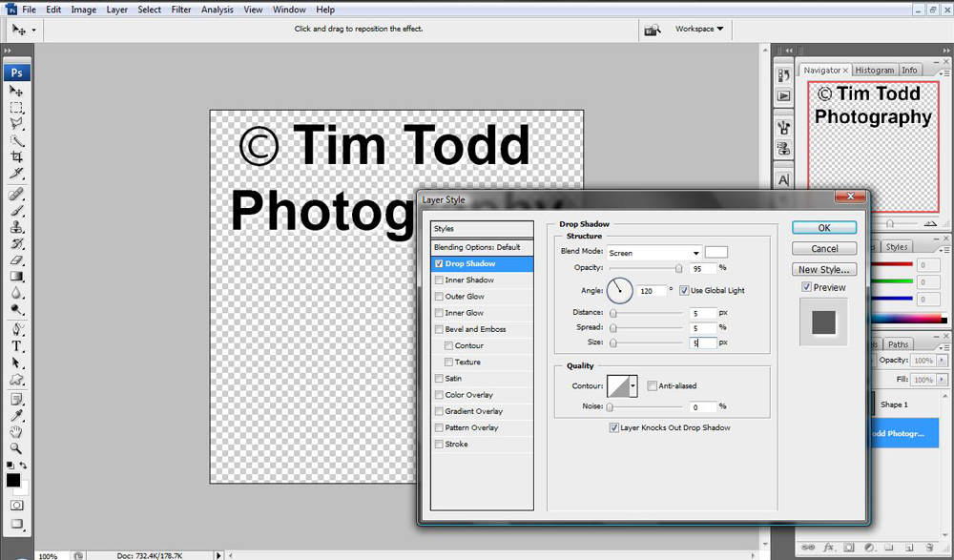Screen dimensions: 954x560
Task: Click the Delete layer trash icon
Action: [929, 548]
